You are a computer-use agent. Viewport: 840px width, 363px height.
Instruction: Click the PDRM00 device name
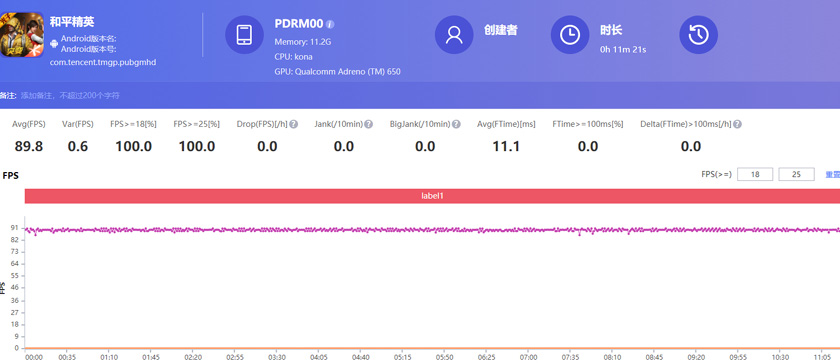tap(299, 24)
